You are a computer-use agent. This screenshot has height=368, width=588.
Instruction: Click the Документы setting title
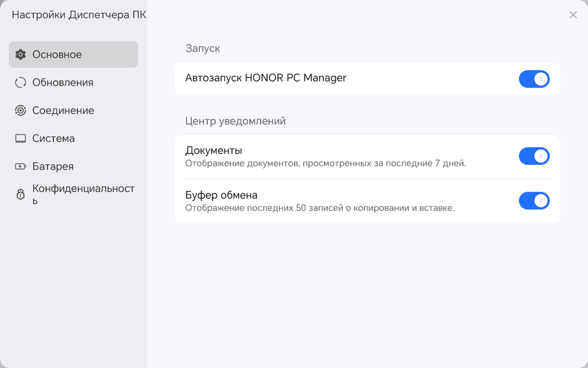(214, 150)
